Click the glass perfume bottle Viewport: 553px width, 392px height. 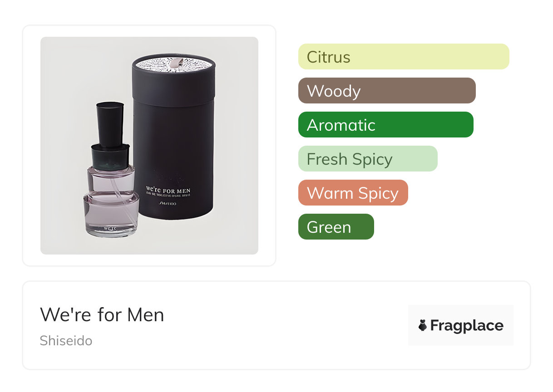point(110,169)
